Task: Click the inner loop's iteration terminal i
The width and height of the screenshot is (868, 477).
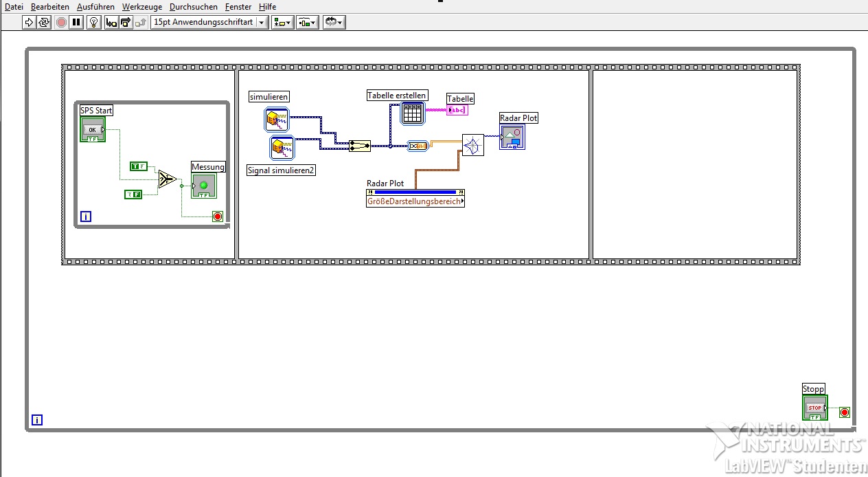Action: (x=86, y=217)
